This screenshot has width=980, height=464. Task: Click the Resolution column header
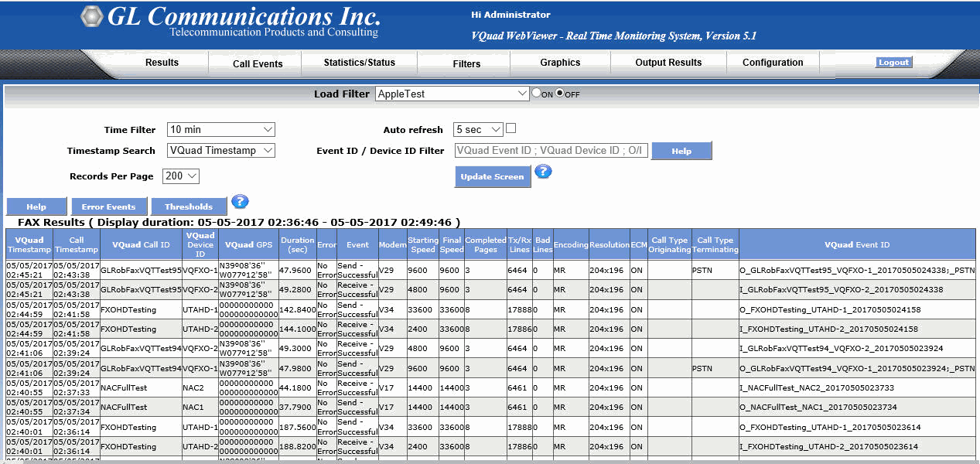(610, 244)
